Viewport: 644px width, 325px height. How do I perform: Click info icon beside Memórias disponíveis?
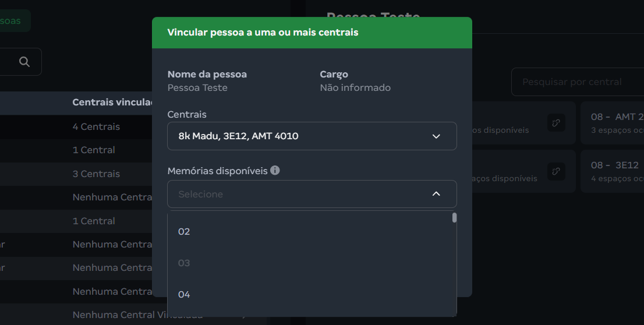pos(275,171)
